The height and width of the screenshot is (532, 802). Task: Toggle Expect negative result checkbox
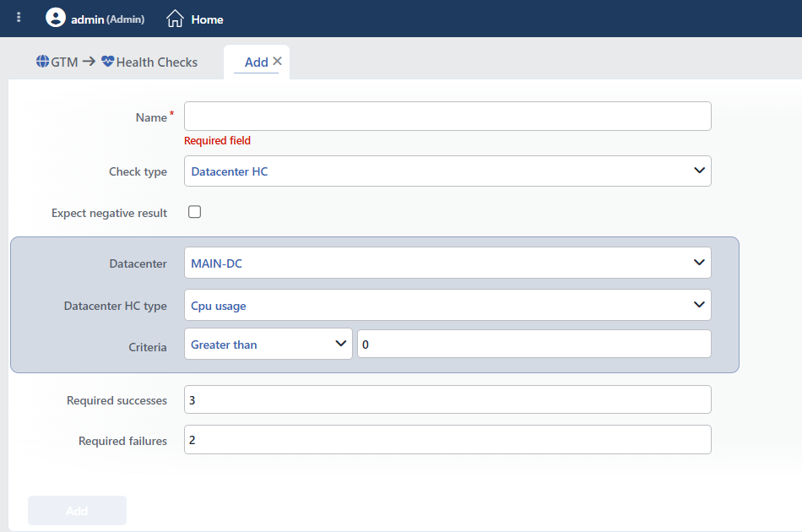[194, 212]
